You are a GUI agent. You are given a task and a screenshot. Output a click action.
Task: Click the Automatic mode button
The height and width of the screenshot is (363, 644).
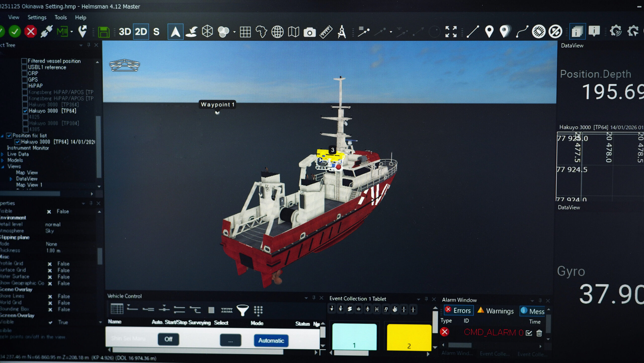click(x=271, y=341)
